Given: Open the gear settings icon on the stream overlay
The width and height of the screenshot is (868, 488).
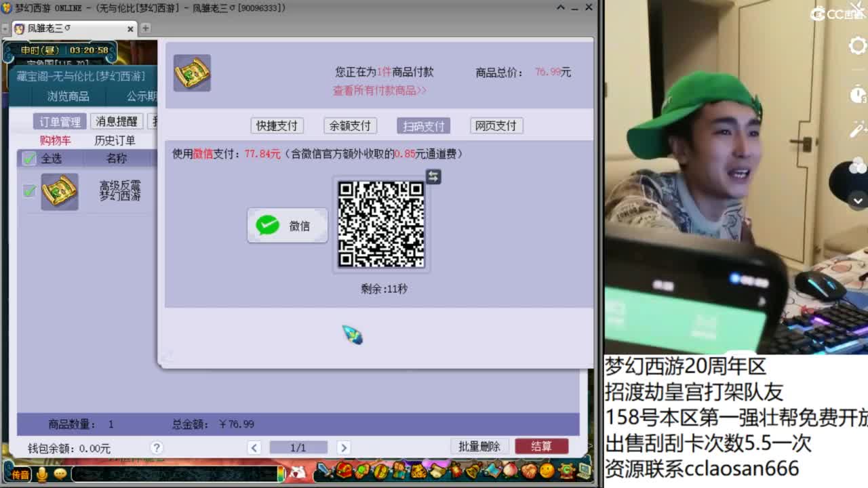Looking at the screenshot, I should click(x=858, y=45).
